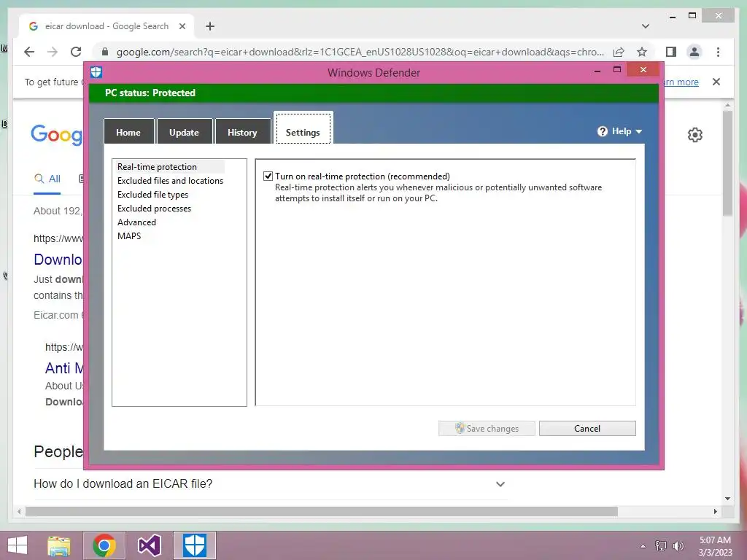Click the site lock icon in address bar
This screenshot has width=747, height=560.
pos(105,52)
